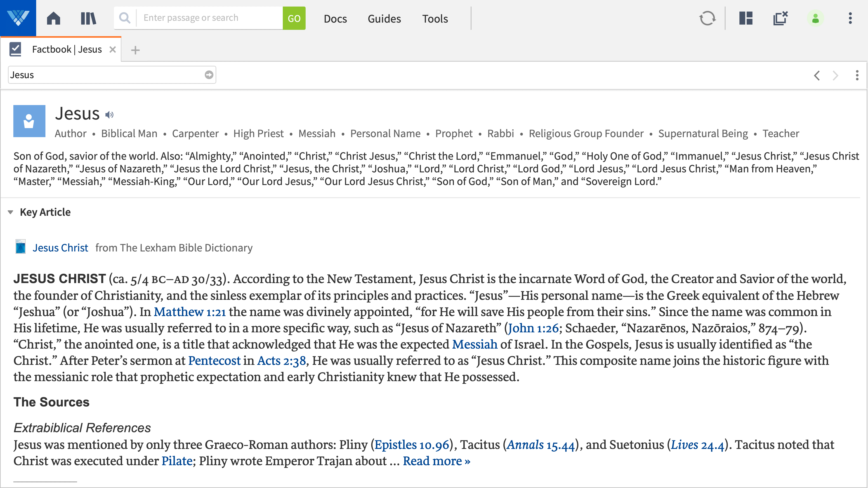The height and width of the screenshot is (488, 868).
Task: Click the Factbook tab checkmark icon
Action: point(15,49)
